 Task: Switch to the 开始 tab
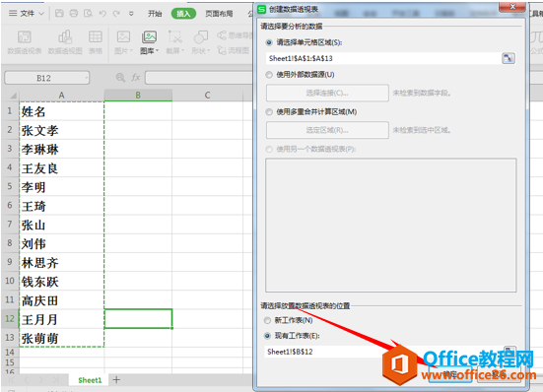point(155,14)
